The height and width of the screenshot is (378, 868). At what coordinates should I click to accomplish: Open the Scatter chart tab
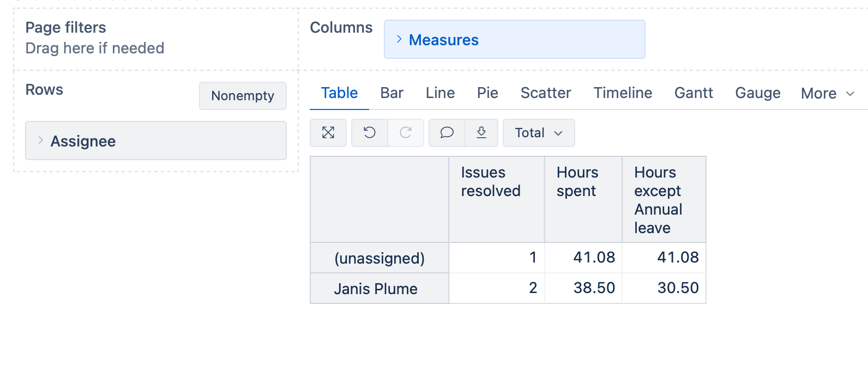click(546, 93)
